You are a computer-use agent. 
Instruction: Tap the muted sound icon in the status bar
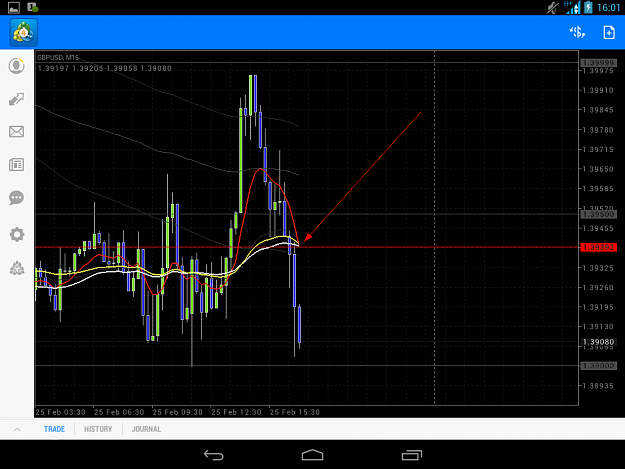pos(553,7)
